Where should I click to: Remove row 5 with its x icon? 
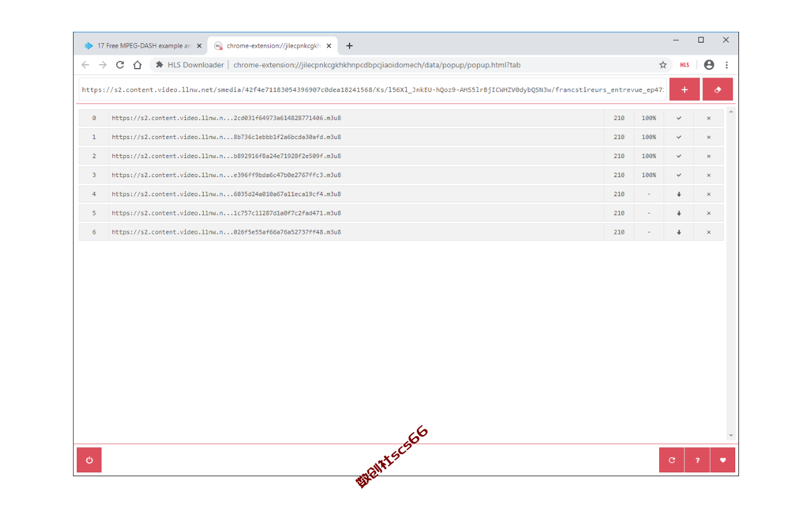tap(709, 213)
